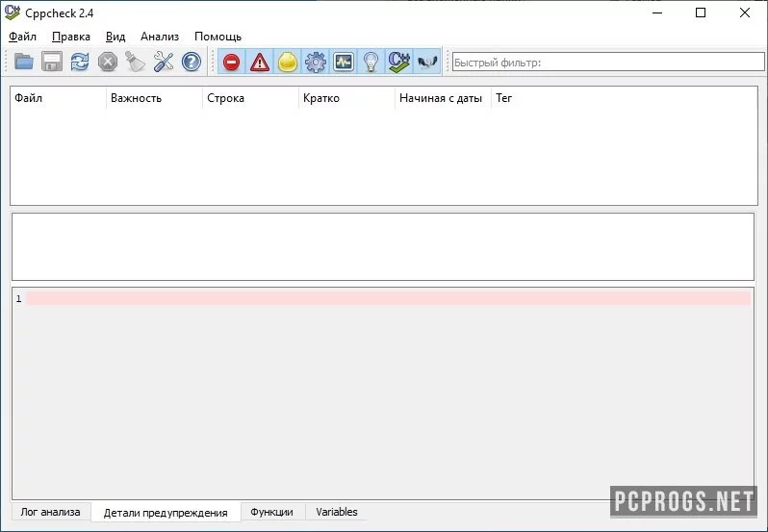Switch to the Детали предупреждения tab
This screenshot has width=768, height=532.
pos(166,513)
